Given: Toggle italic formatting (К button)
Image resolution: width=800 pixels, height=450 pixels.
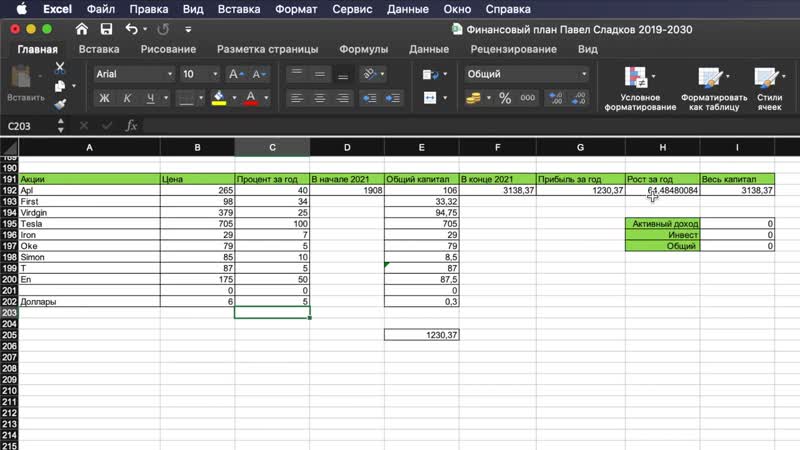Looking at the screenshot, I should coord(127,98).
